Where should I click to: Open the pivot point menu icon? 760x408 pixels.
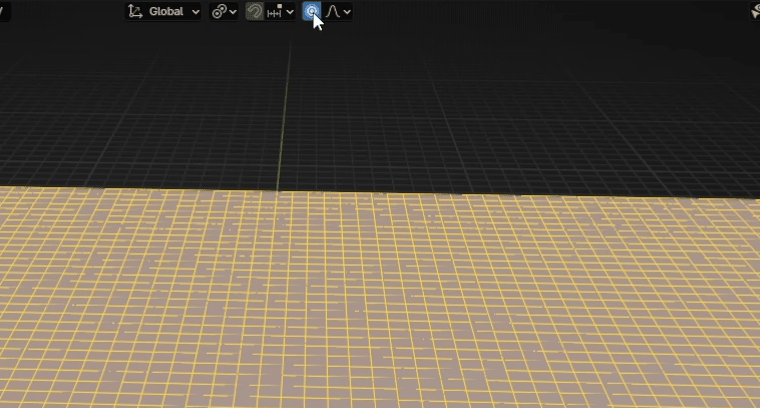click(218, 12)
